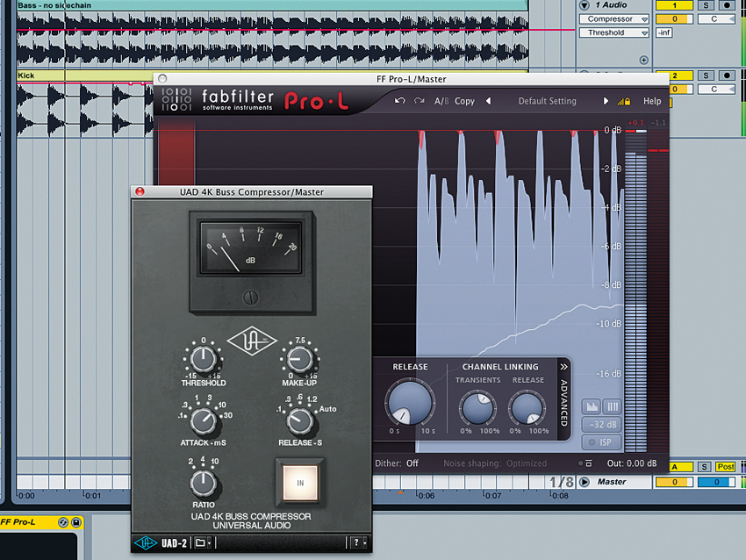This screenshot has height=560, width=746.
Task: Arm track 2 for recording
Action: click(727, 75)
